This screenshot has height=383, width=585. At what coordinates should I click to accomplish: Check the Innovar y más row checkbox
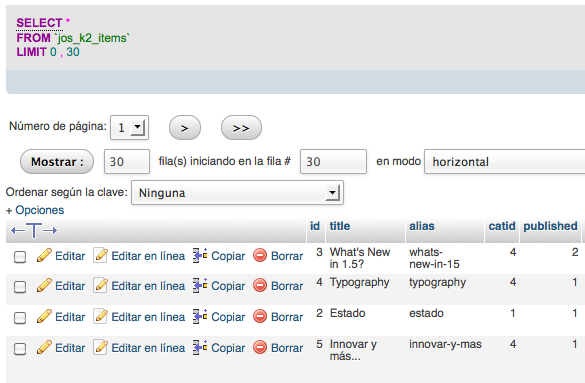[x=20, y=348]
